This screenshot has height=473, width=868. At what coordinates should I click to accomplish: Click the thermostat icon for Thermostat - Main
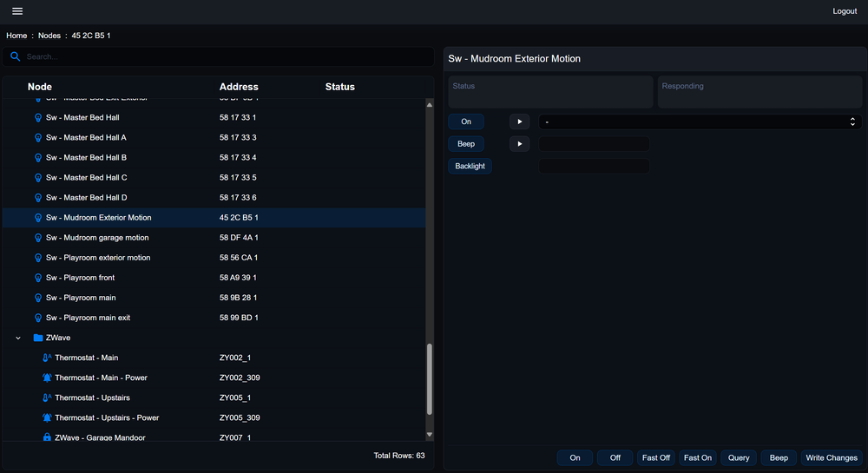(x=47, y=358)
